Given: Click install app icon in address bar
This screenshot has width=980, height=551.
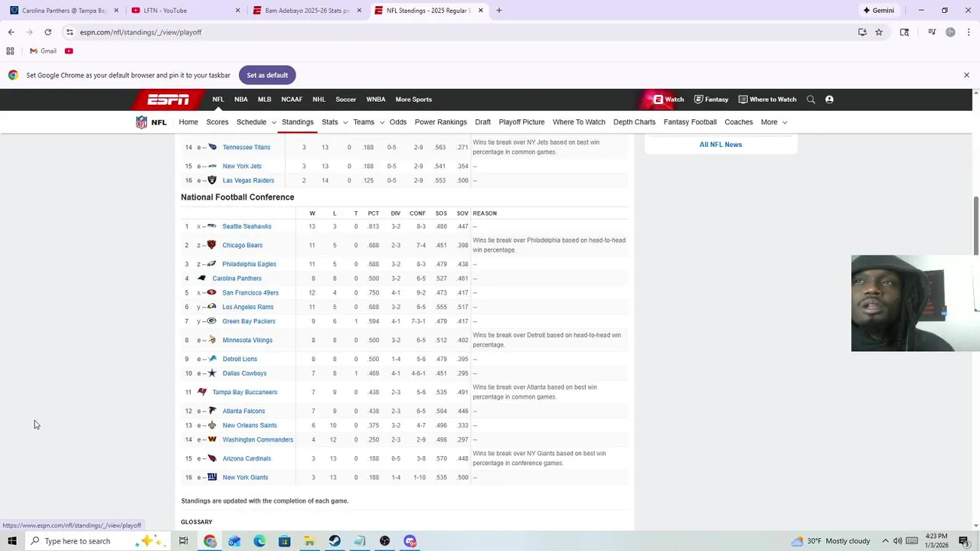Looking at the screenshot, I should (862, 32).
